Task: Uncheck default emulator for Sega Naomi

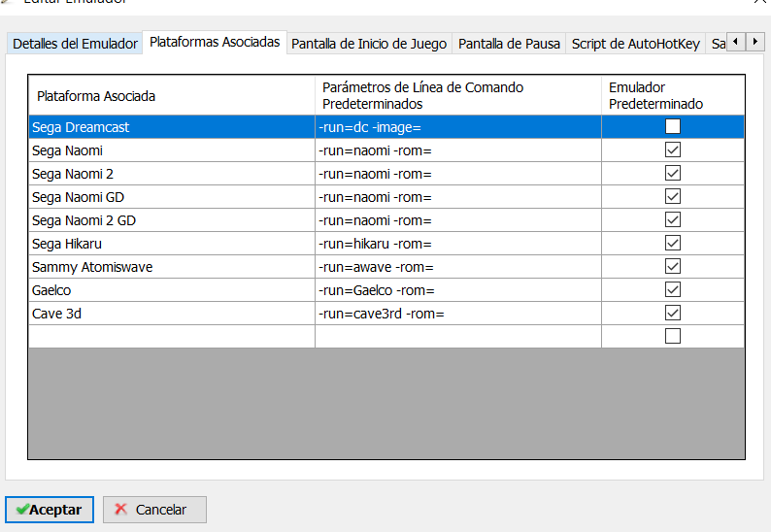Action: [673, 150]
